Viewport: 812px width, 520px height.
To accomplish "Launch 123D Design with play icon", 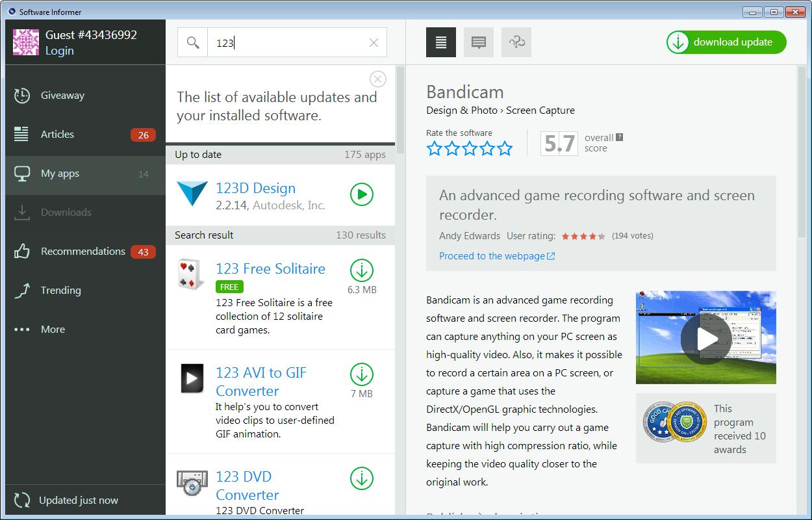I will click(362, 194).
